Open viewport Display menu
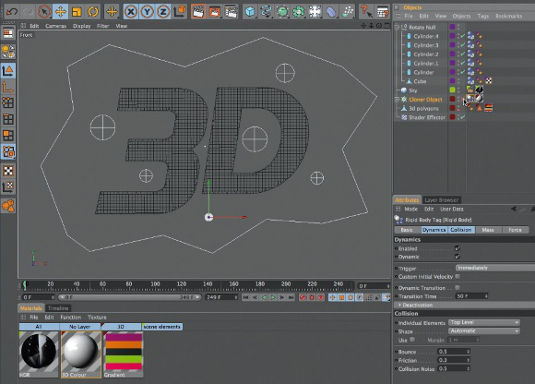This screenshot has height=384, width=535. click(x=82, y=26)
